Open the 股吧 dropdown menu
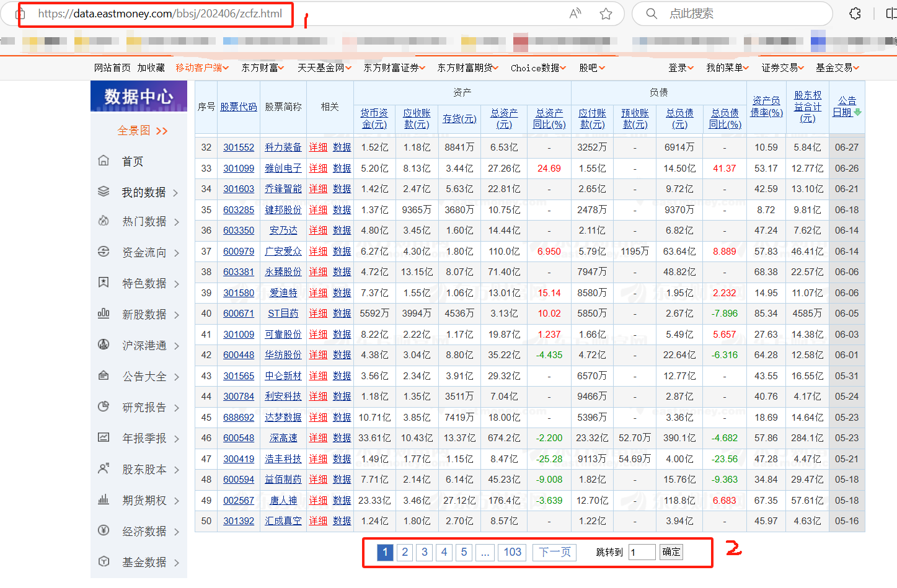This screenshot has width=897, height=588. point(592,68)
